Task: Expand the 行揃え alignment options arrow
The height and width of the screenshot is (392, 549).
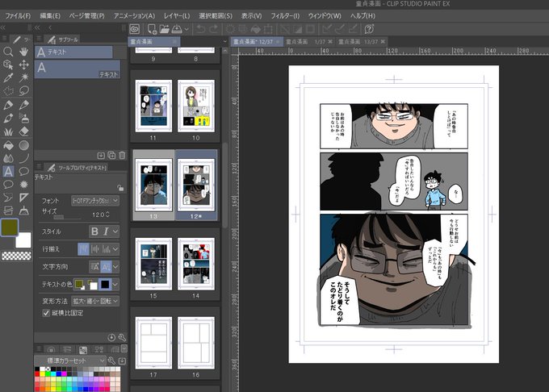Action: (x=115, y=249)
